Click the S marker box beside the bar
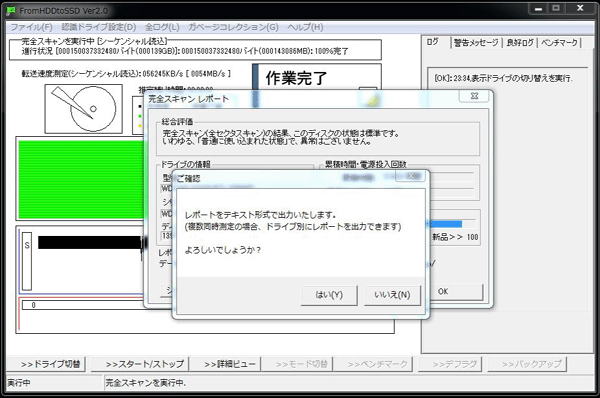The image size is (600, 398). tap(27, 261)
